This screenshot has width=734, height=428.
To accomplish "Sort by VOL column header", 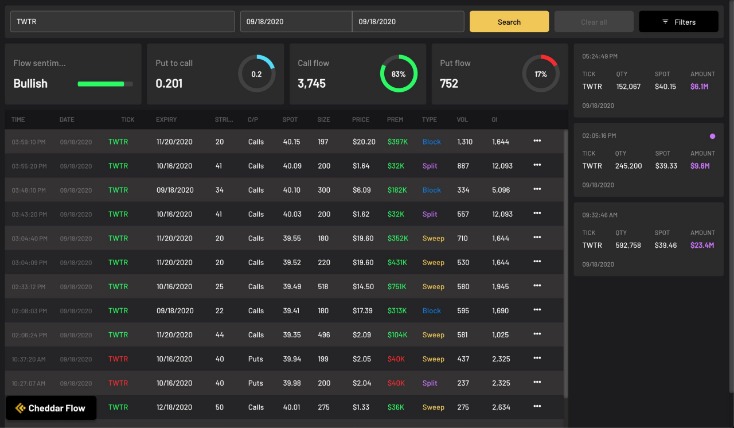I will point(462,119).
